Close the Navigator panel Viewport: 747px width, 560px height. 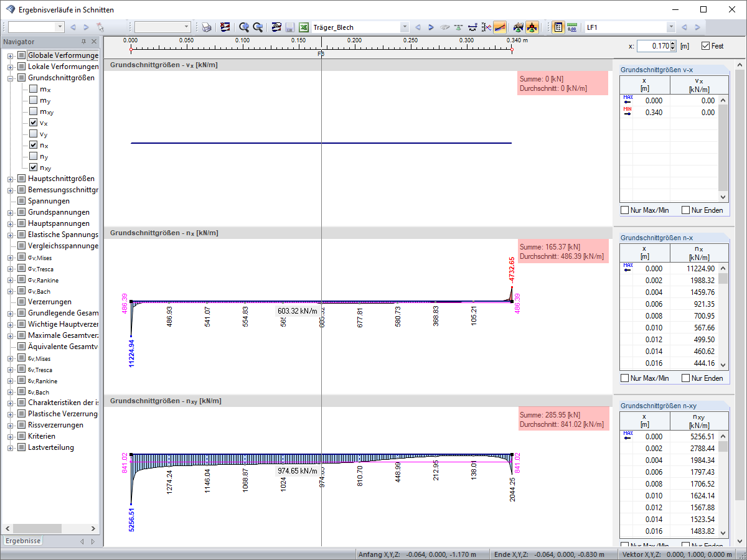[x=94, y=42]
